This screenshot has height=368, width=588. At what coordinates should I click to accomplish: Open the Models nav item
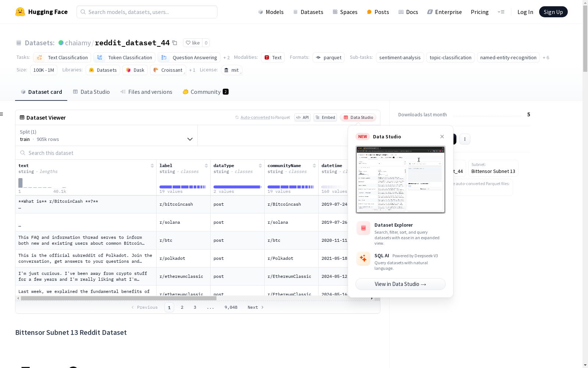271,12
